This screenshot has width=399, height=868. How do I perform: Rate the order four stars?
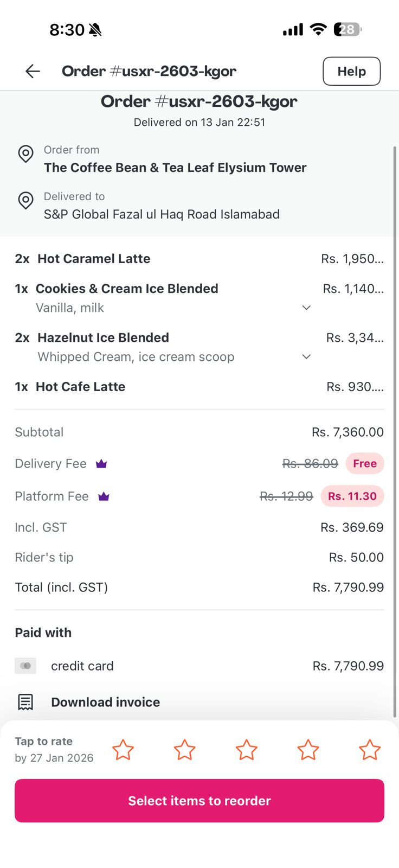click(x=308, y=750)
